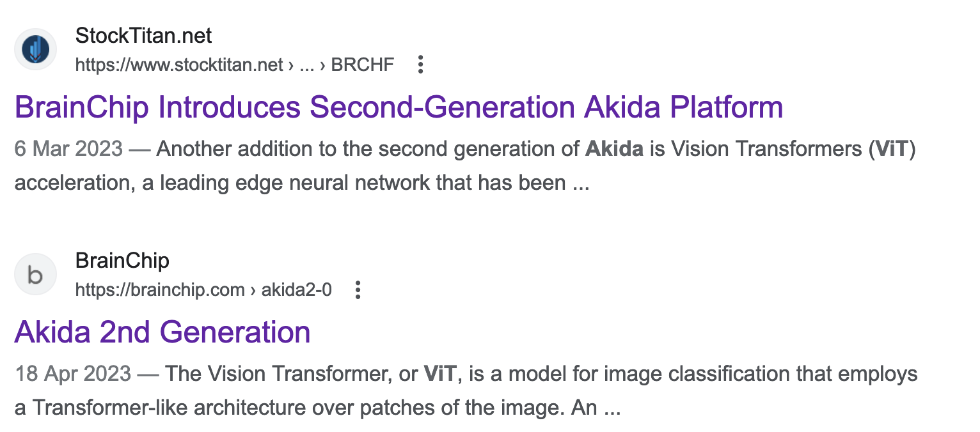Click the BRCHF breadcrumb segment
980x432 pixels.
click(362, 65)
